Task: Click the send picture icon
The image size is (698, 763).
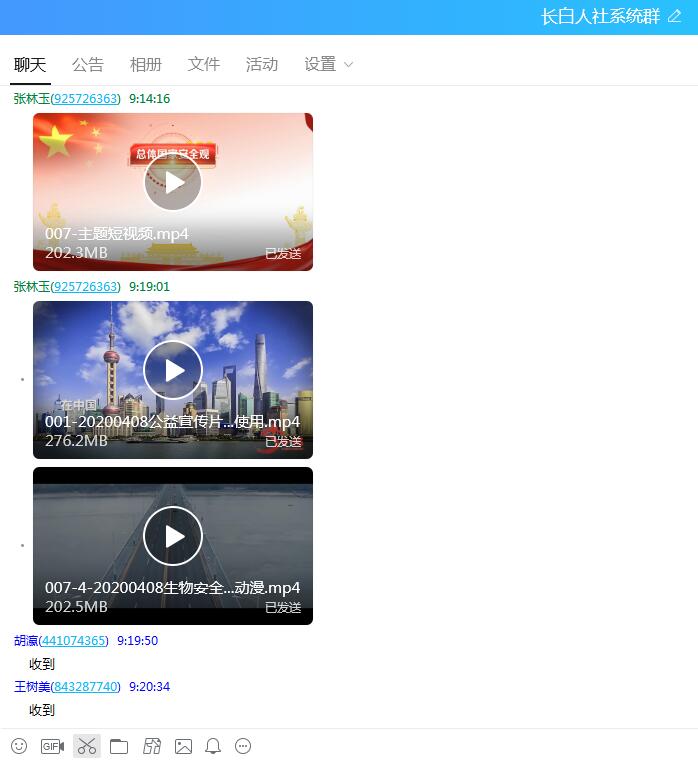Action: click(183, 746)
